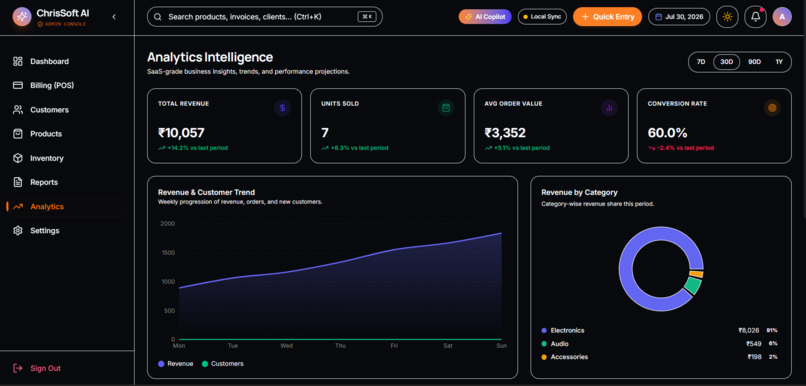Open notifications bell

[x=756, y=17]
